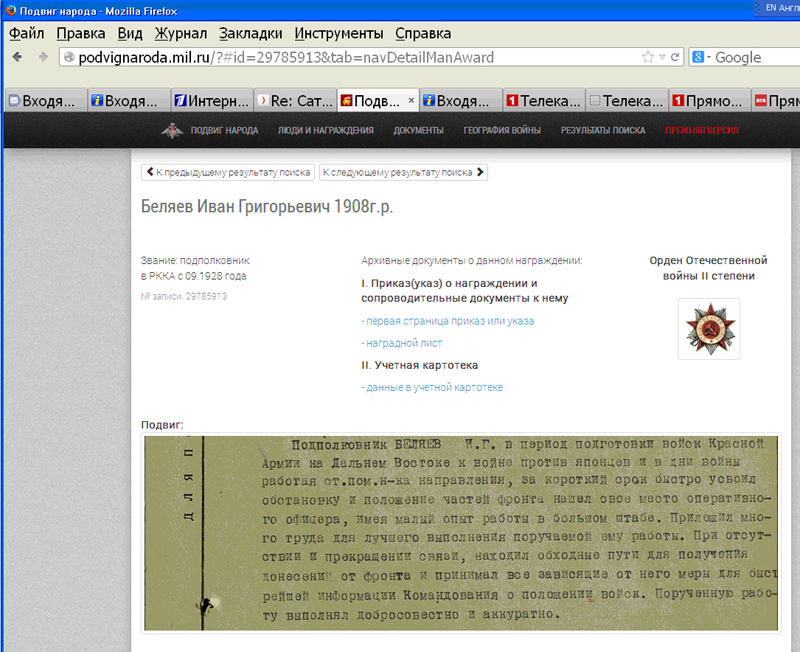Switch to the Прямо... tab

[710, 101]
